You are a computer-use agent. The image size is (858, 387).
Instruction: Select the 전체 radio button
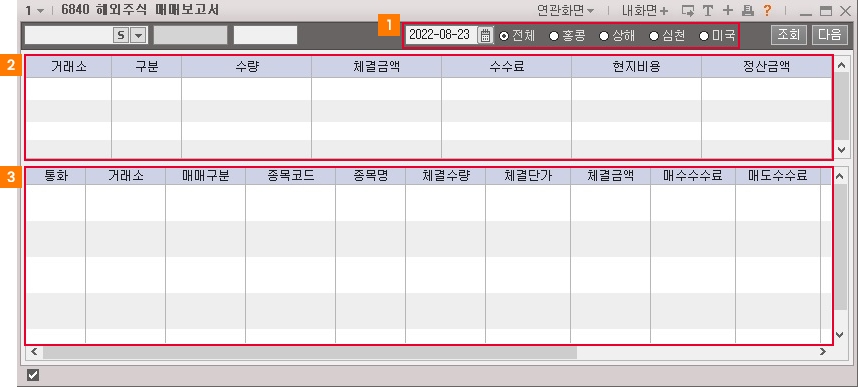click(504, 36)
